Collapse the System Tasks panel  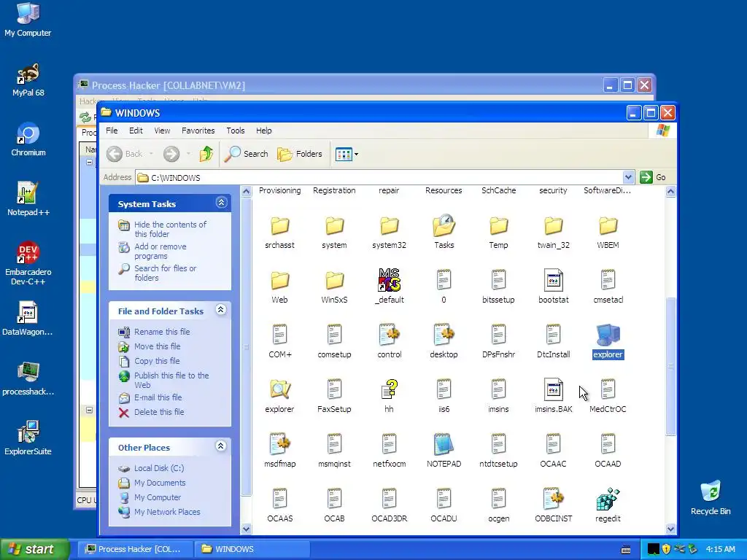click(221, 203)
